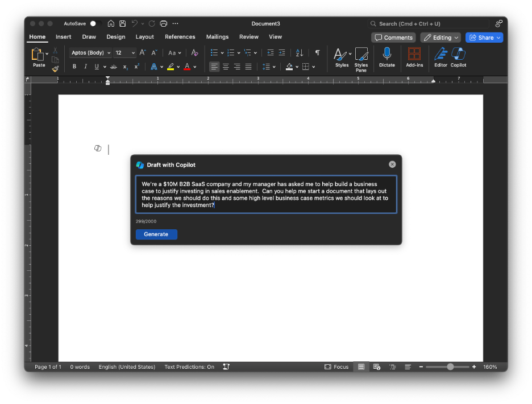Click the zoom slider handle
The width and height of the screenshot is (532, 404).
pyautogui.click(x=450, y=366)
